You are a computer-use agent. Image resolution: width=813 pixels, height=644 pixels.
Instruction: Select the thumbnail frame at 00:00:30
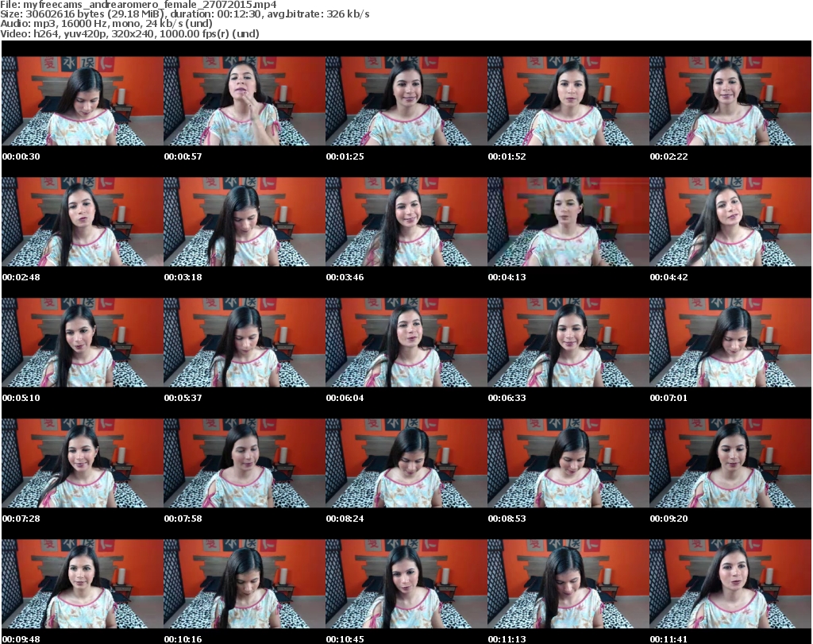click(x=82, y=101)
